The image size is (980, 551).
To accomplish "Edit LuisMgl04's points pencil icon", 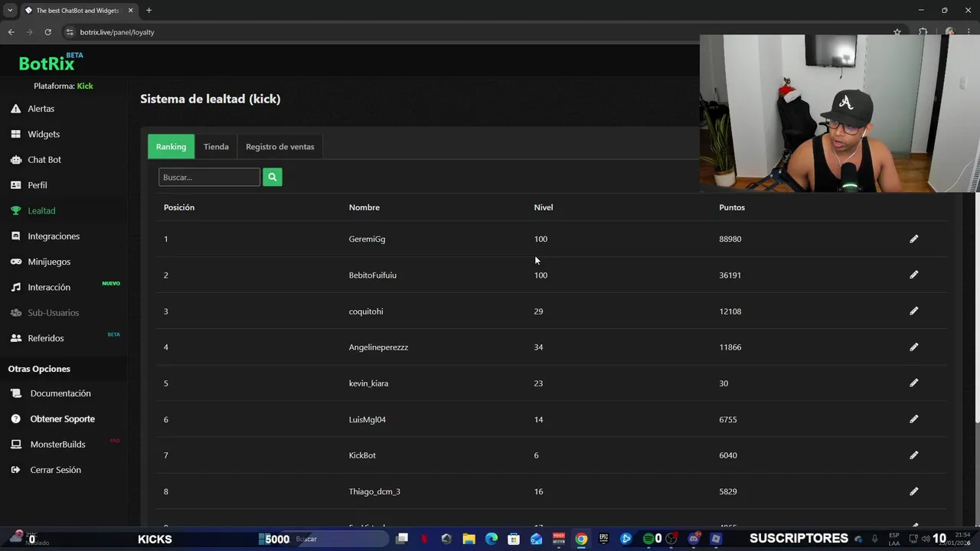I will (x=913, y=419).
